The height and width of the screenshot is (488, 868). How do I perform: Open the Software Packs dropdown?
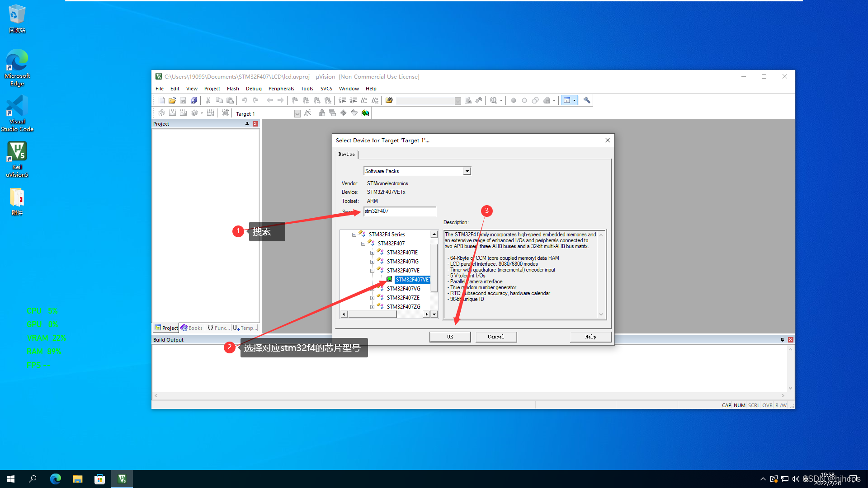[x=467, y=171]
